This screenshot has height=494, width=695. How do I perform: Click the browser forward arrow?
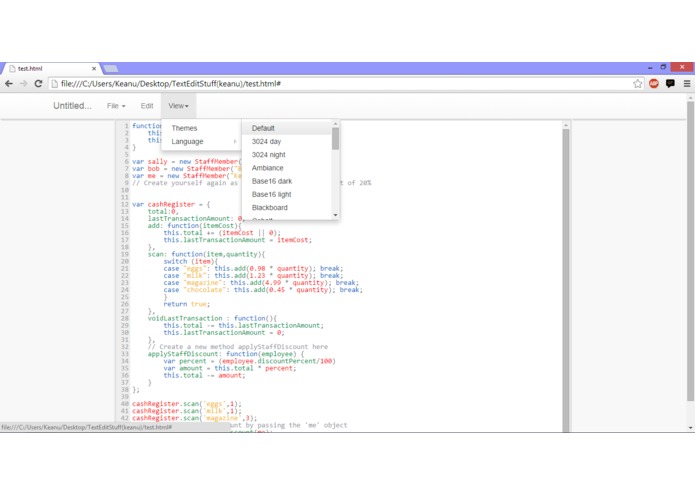23,84
